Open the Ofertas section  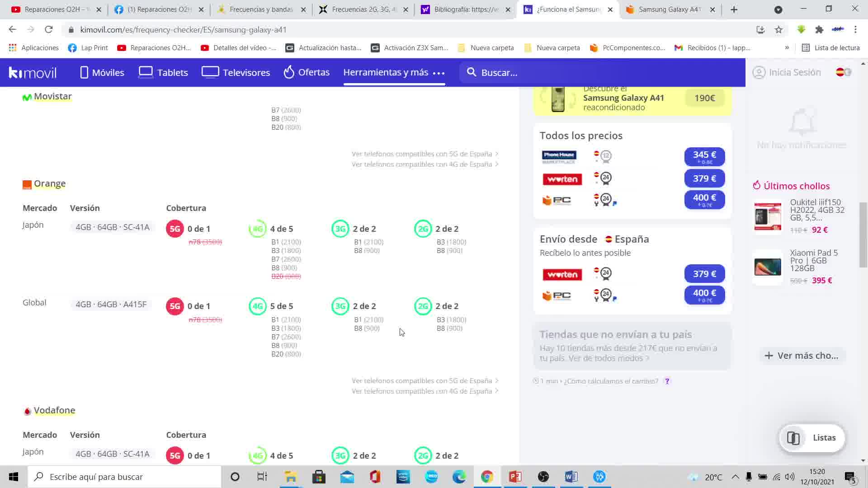tap(307, 72)
